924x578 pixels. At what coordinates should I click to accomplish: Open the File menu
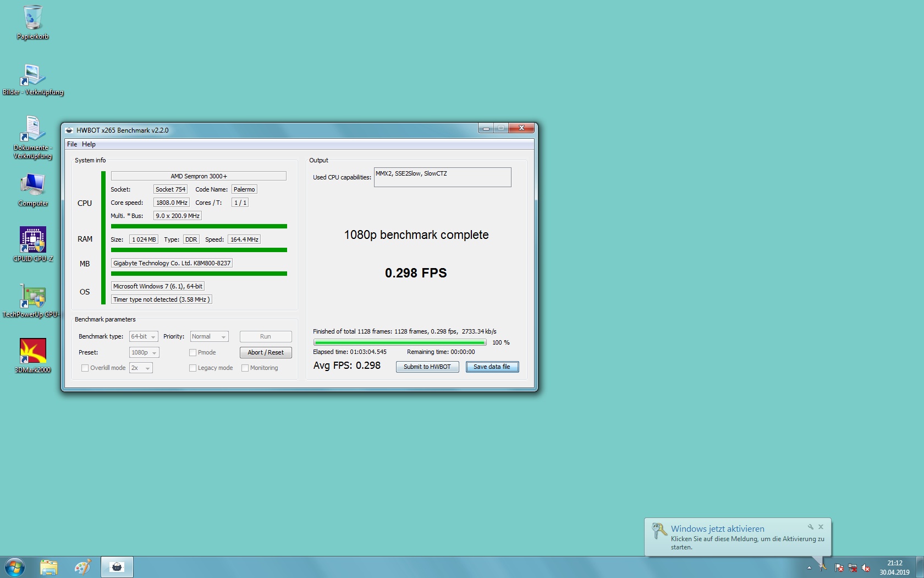(x=72, y=144)
